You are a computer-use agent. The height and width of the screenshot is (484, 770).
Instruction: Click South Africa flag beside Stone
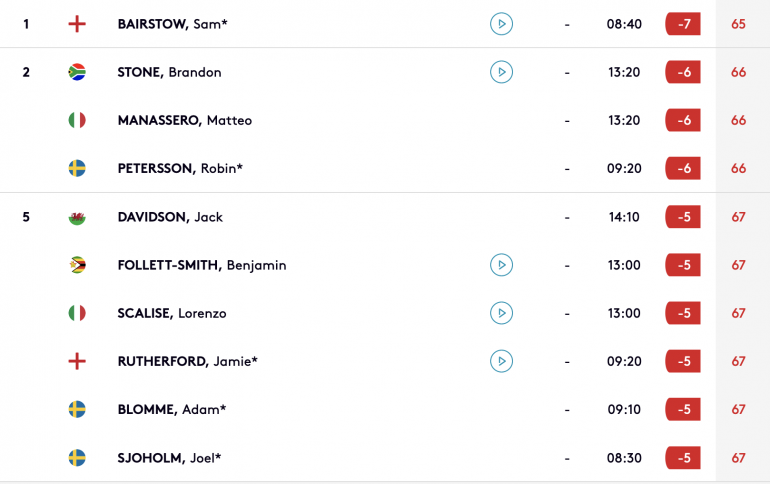point(77,72)
